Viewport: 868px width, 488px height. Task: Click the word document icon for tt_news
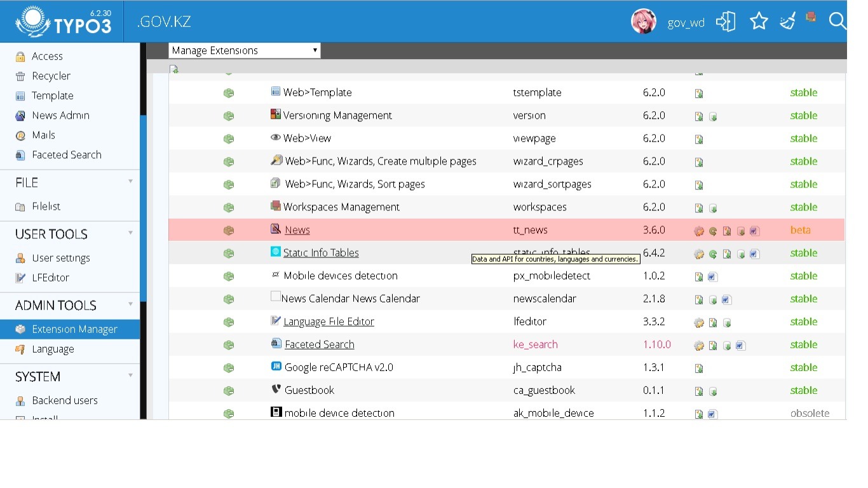coord(754,231)
